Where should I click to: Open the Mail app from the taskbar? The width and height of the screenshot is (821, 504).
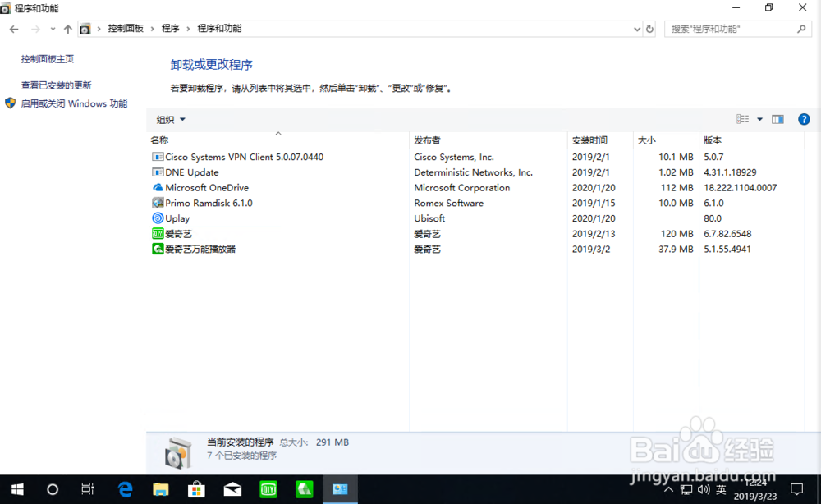tap(232, 489)
